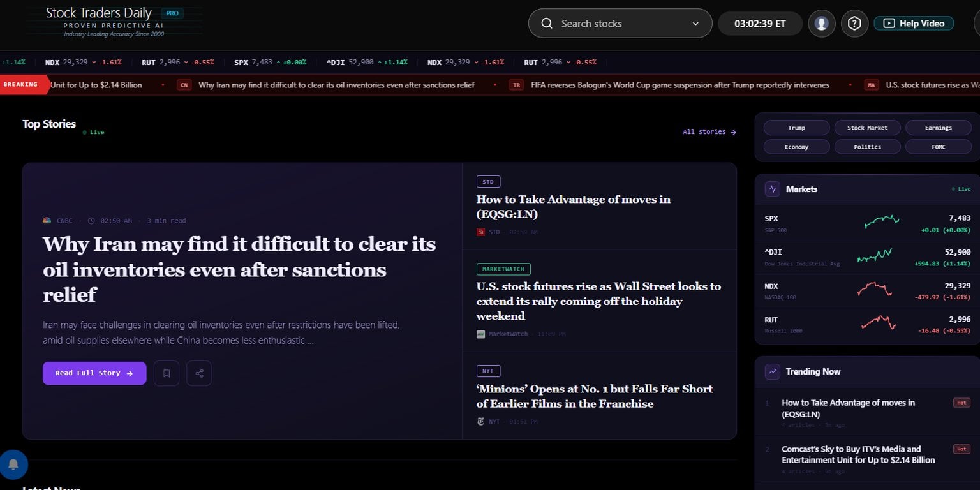Click the search magnifier icon
Viewport: 980px width, 490px height.
(547, 24)
